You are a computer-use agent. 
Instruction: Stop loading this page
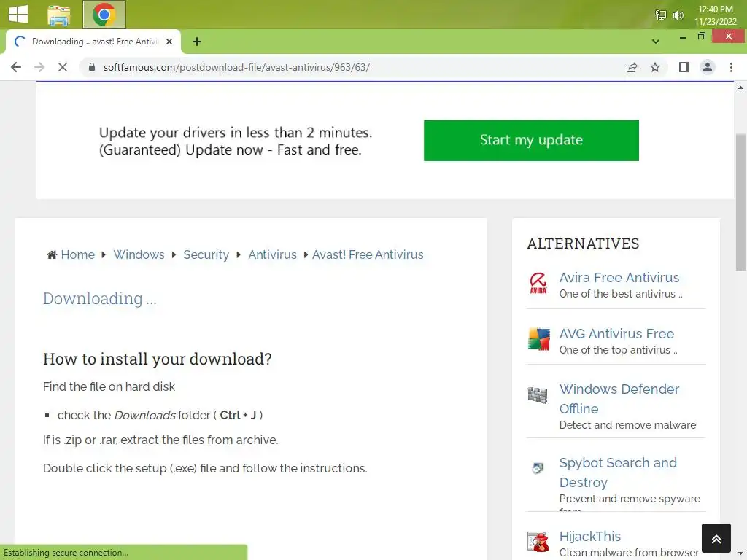[63, 67]
